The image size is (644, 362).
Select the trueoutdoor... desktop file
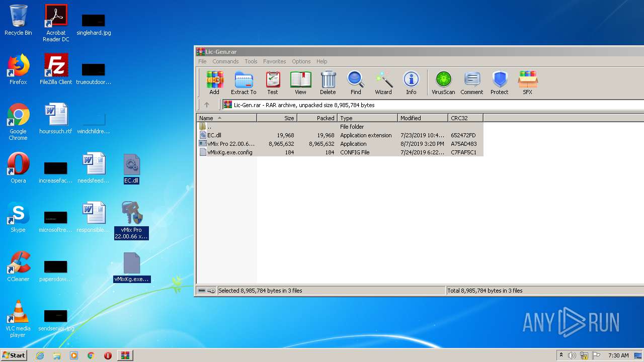[94, 73]
